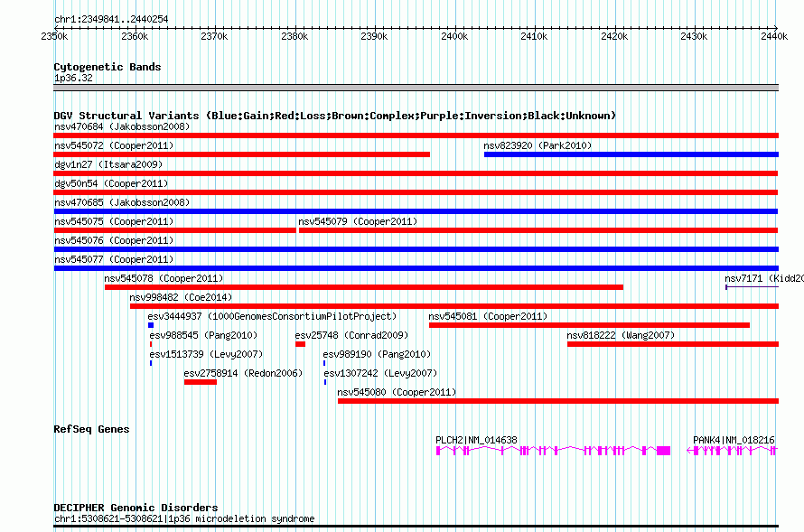Click the esv25748 (Conrad2009) label text
Image resolution: width=804 pixels, height=532 pixels.
(x=351, y=335)
